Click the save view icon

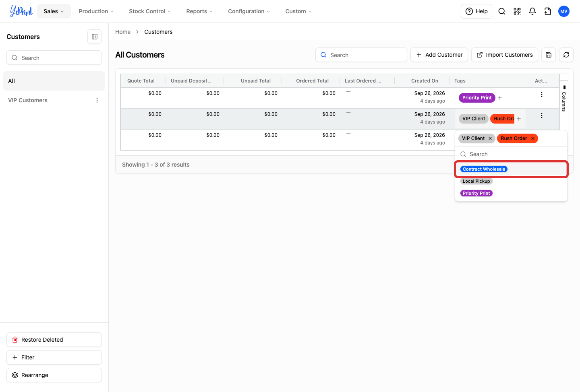[x=549, y=55]
